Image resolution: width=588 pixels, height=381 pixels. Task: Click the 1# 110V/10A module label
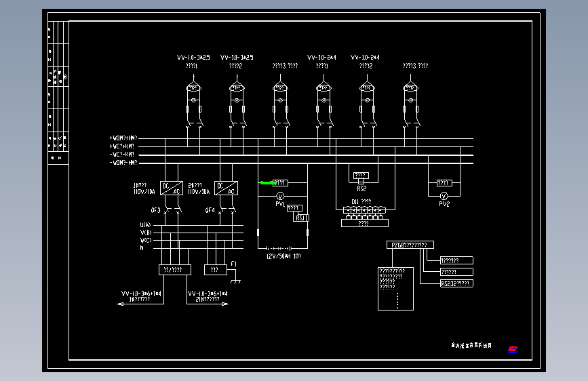(x=144, y=188)
